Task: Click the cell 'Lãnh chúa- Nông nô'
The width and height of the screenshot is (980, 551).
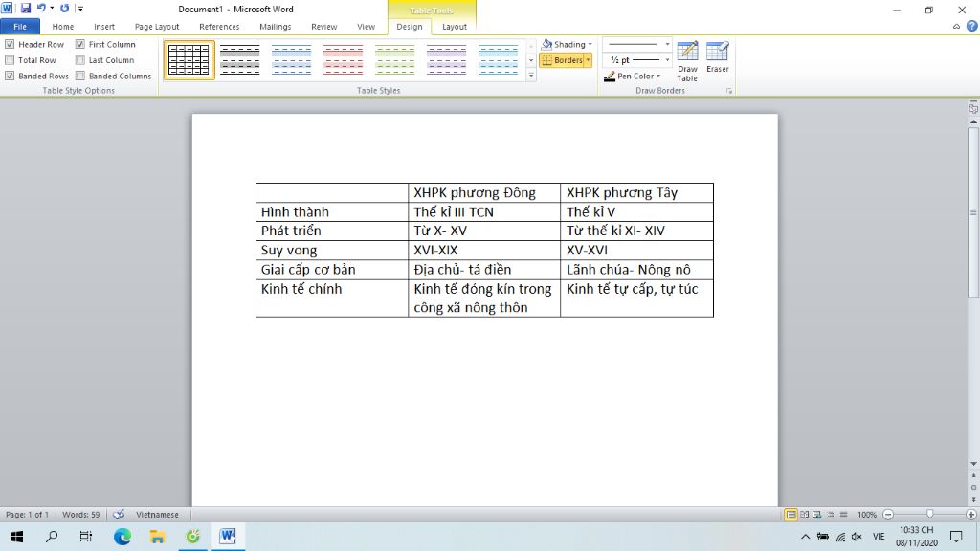Action: click(636, 269)
